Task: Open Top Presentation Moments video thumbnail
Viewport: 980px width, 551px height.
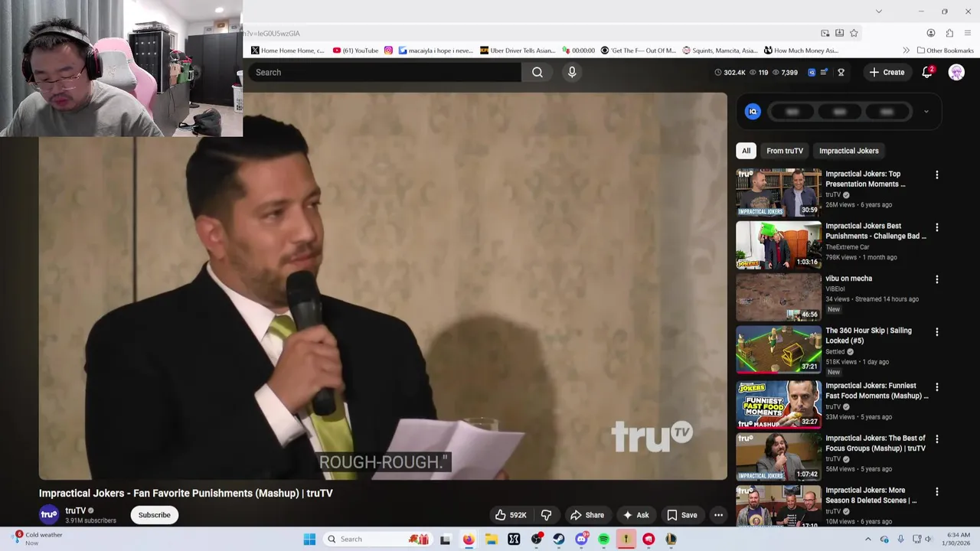Action: (x=779, y=193)
